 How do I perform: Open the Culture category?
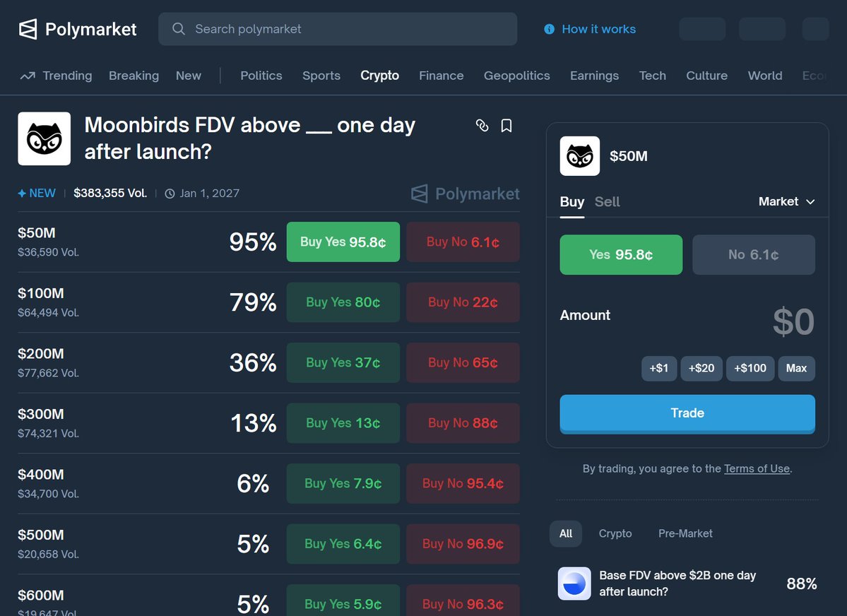click(707, 76)
